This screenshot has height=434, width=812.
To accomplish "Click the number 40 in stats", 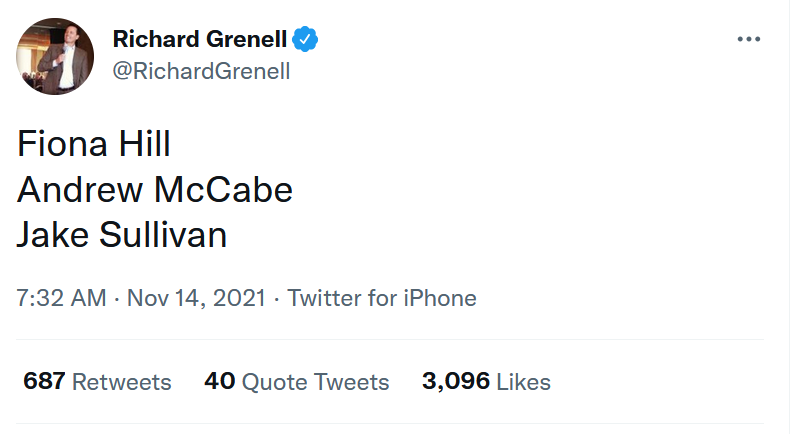I will [220, 381].
